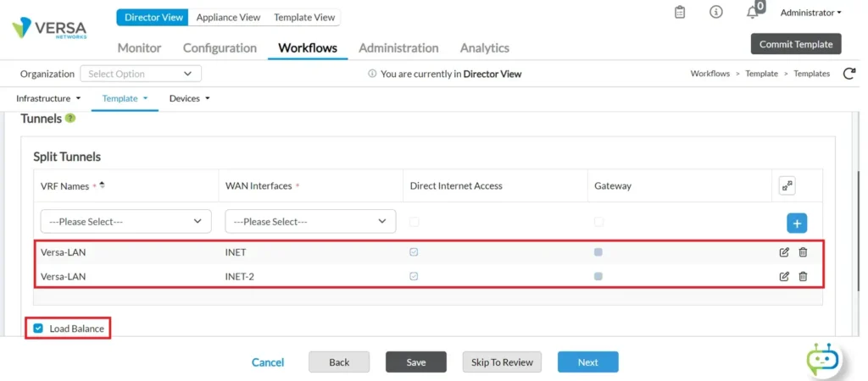Open the notifications bell icon
The width and height of the screenshot is (868, 381).
(x=752, y=13)
